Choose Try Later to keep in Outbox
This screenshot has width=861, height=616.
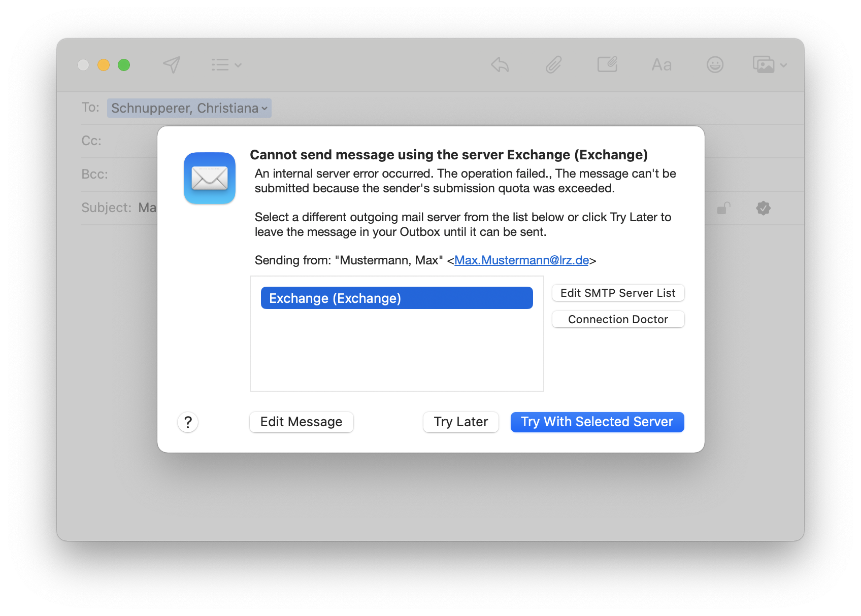pos(460,422)
